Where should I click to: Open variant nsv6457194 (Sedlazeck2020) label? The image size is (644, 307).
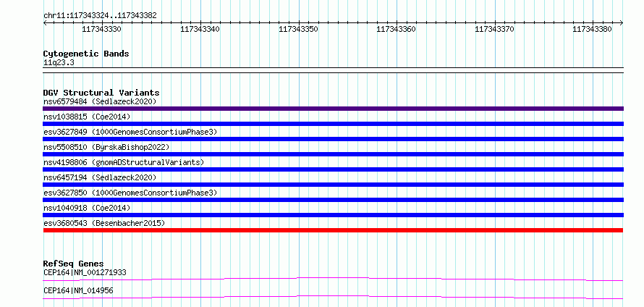[100, 177]
